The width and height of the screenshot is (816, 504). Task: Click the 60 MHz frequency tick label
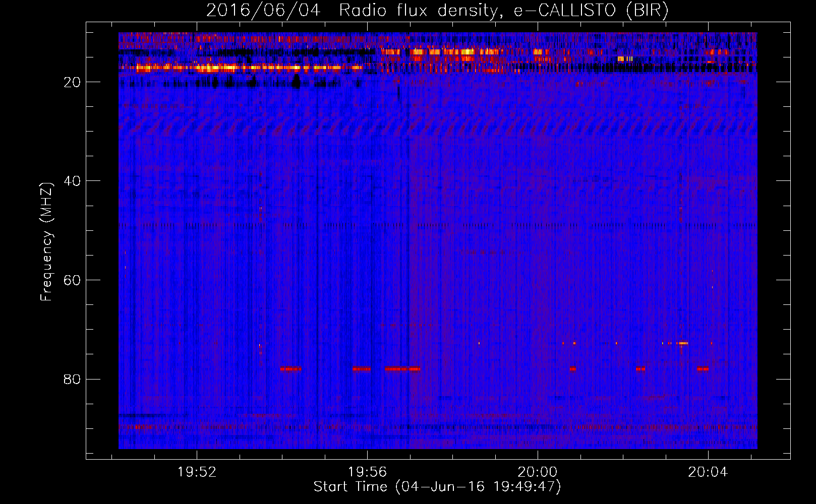pos(72,280)
